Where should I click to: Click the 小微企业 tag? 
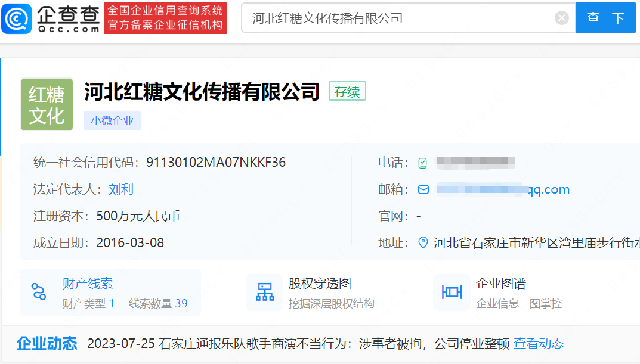point(112,121)
